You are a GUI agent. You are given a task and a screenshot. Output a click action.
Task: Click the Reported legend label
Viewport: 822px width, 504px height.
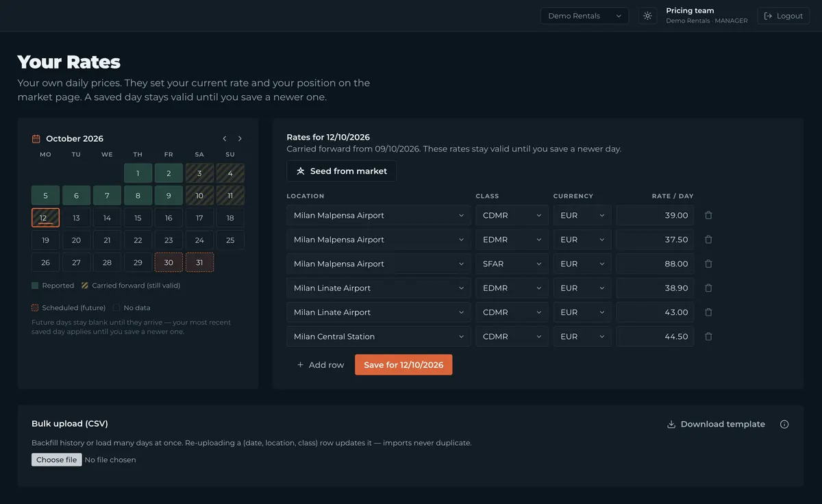(x=58, y=286)
